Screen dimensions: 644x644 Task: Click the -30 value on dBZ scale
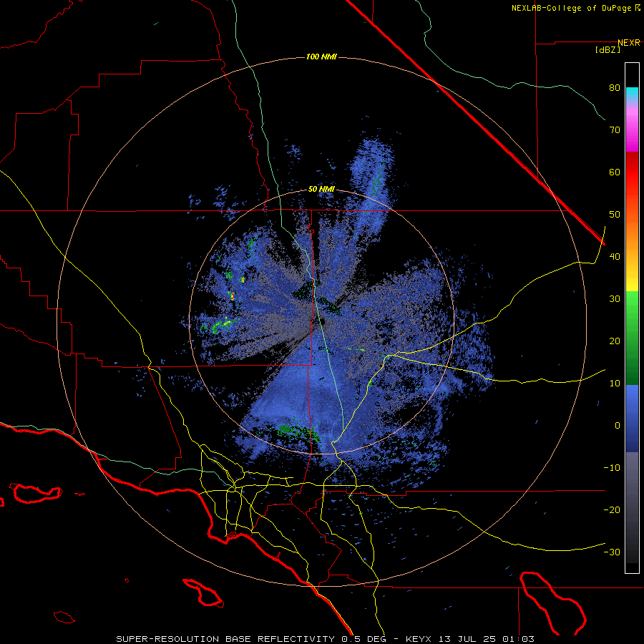pos(612,552)
